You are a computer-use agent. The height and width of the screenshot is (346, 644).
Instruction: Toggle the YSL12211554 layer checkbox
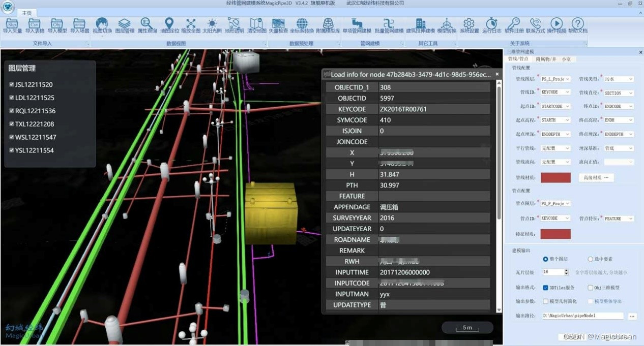12,150
